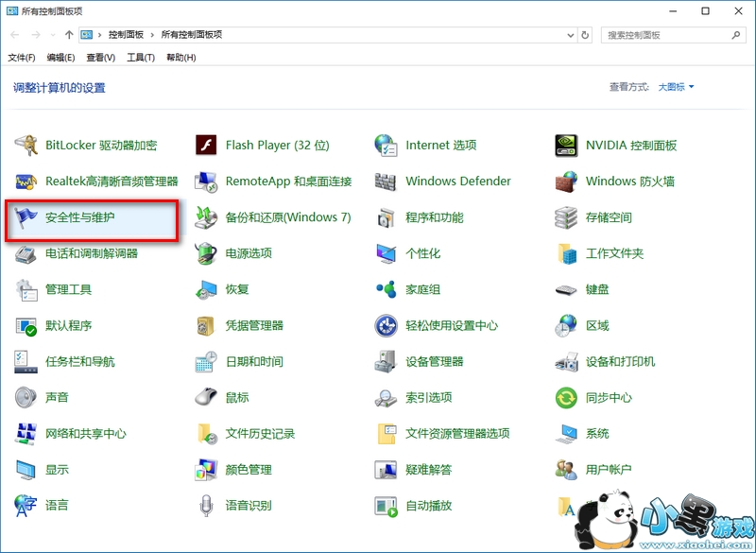
Task: Open 日期和时间 calendar icon
Action: click(x=206, y=362)
